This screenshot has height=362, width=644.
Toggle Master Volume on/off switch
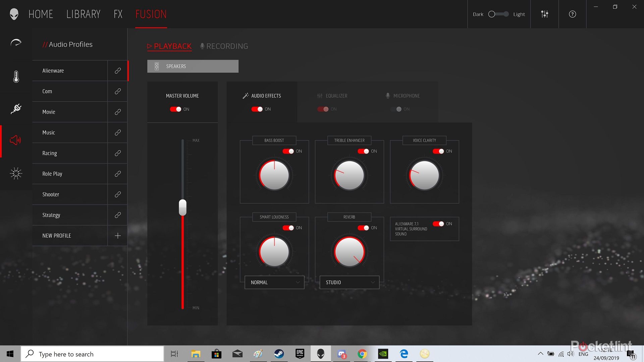tap(175, 109)
